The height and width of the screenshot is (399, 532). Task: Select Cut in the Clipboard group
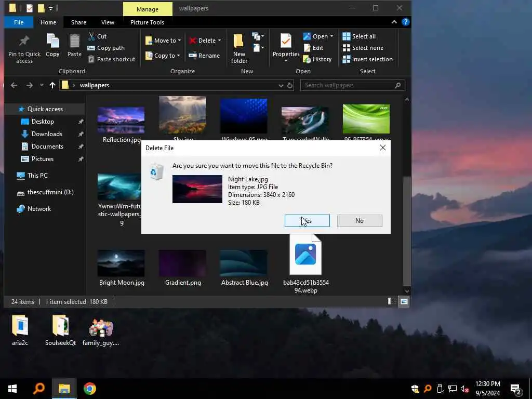97,36
